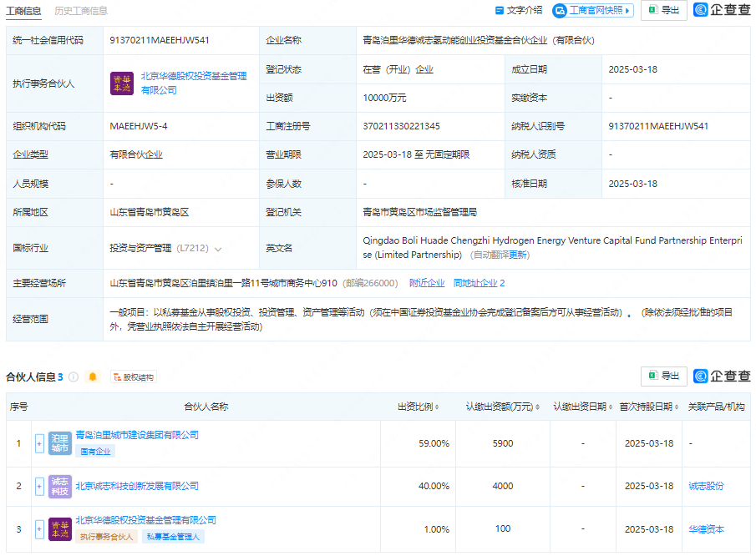Click the logo in partner row 3
Screen dimensions: 756x556
coord(60,529)
